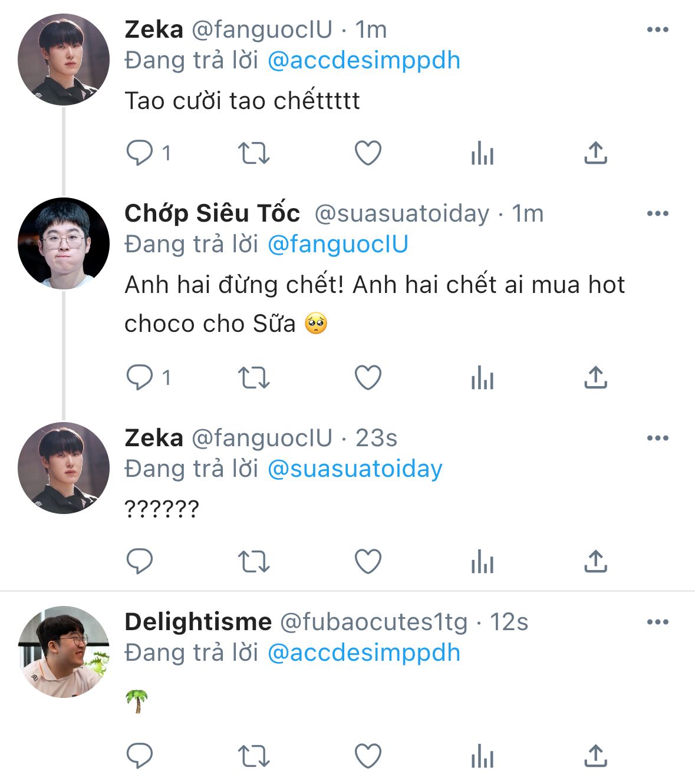Screen dimensions: 695x784
Task: Open more options on Delightisme's tweet
Action: pyautogui.click(x=657, y=622)
